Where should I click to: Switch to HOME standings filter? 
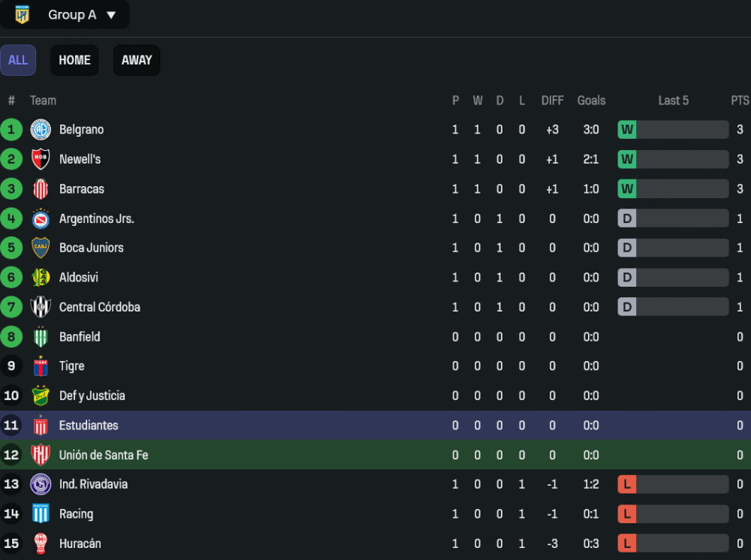[x=74, y=60]
